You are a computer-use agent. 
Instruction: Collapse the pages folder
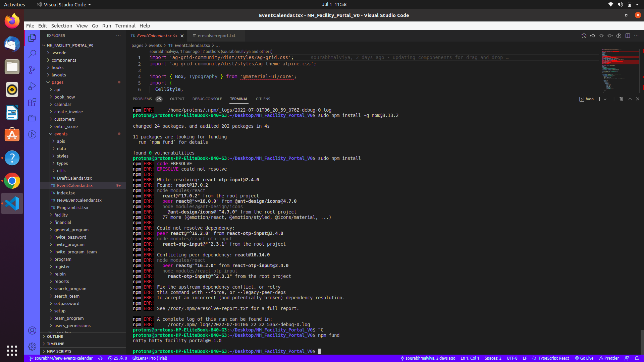tap(57, 82)
